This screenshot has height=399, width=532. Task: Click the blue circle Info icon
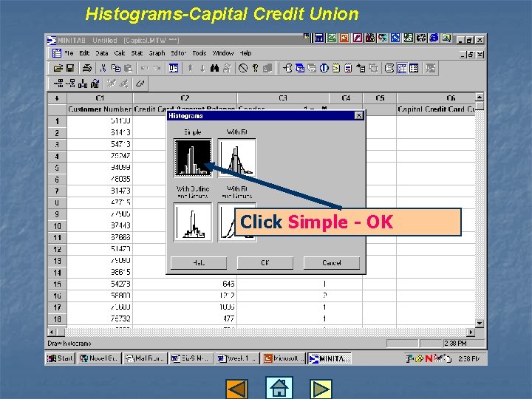(x=324, y=68)
